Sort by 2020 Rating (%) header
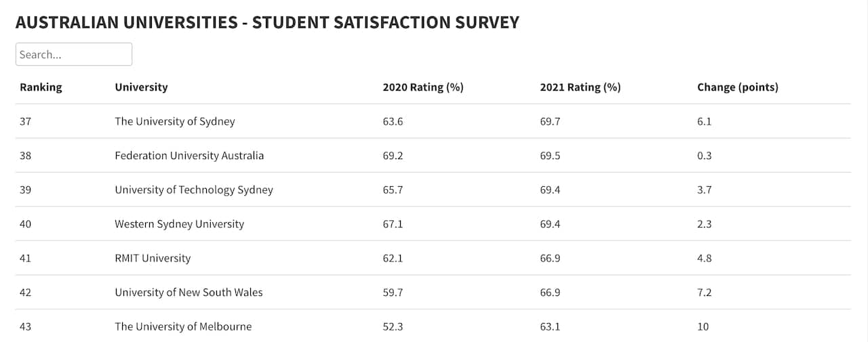This screenshot has width=868, height=342. pyautogui.click(x=422, y=87)
